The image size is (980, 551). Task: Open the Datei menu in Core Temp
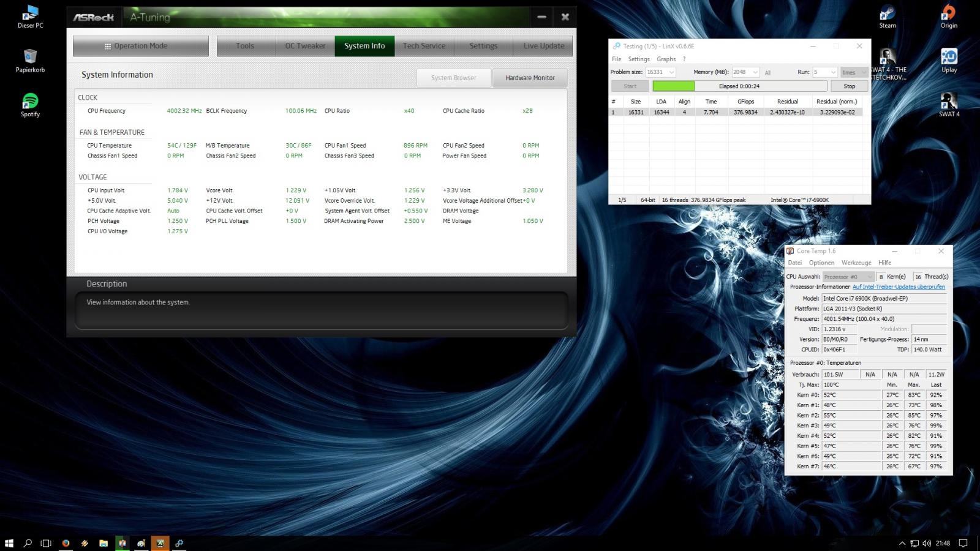(x=794, y=263)
